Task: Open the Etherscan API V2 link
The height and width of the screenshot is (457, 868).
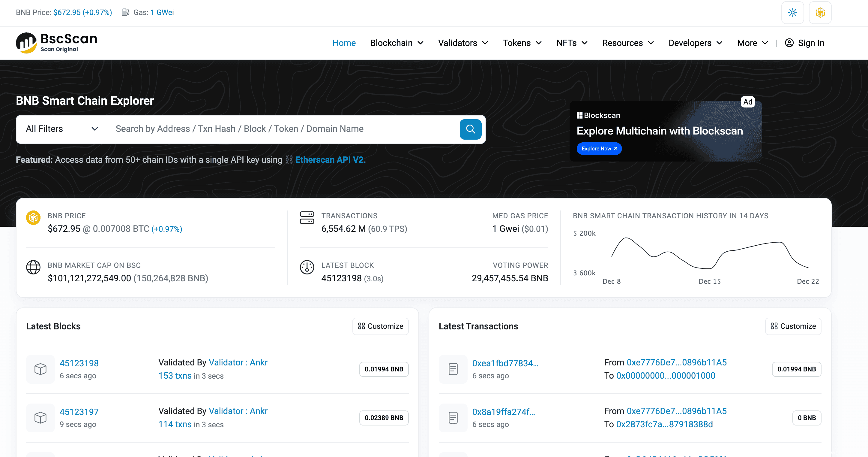Action: pos(330,160)
